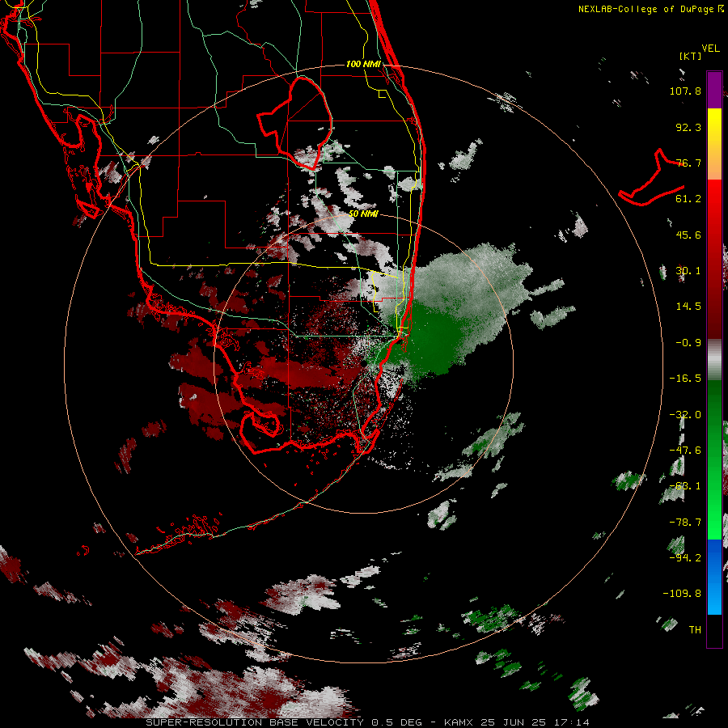Click the TH label on the legend
Screen dimensions: 728x728
(695, 630)
